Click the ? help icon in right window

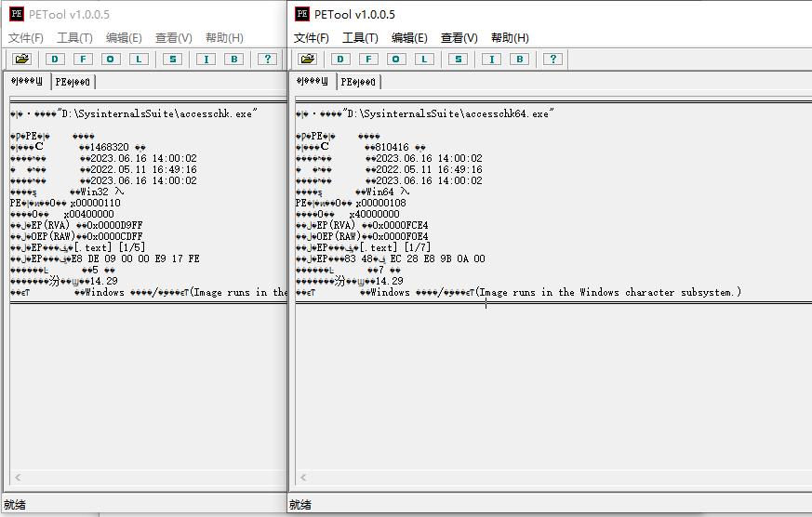552,59
